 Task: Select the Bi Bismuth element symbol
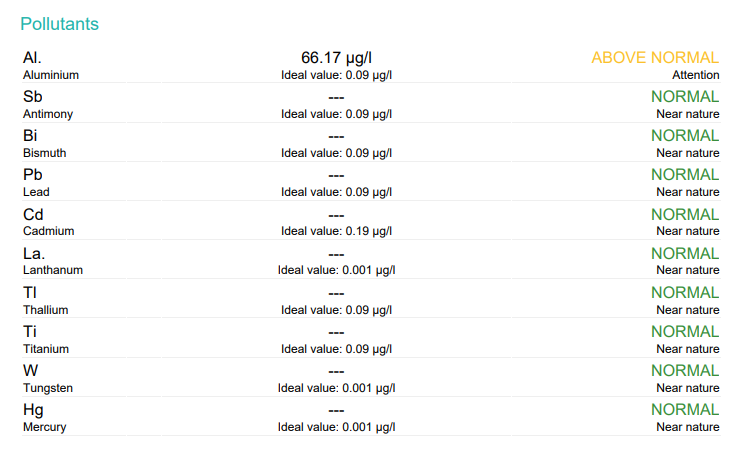pos(30,135)
